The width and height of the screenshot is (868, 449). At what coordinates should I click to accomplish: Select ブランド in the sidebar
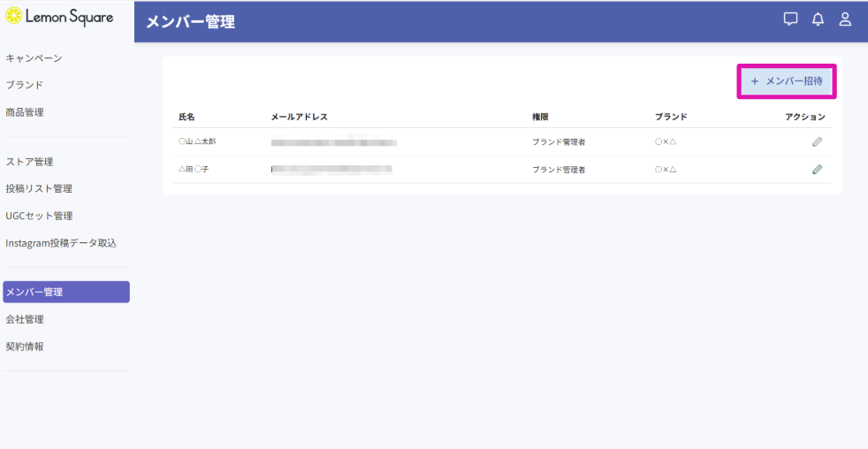tap(25, 85)
